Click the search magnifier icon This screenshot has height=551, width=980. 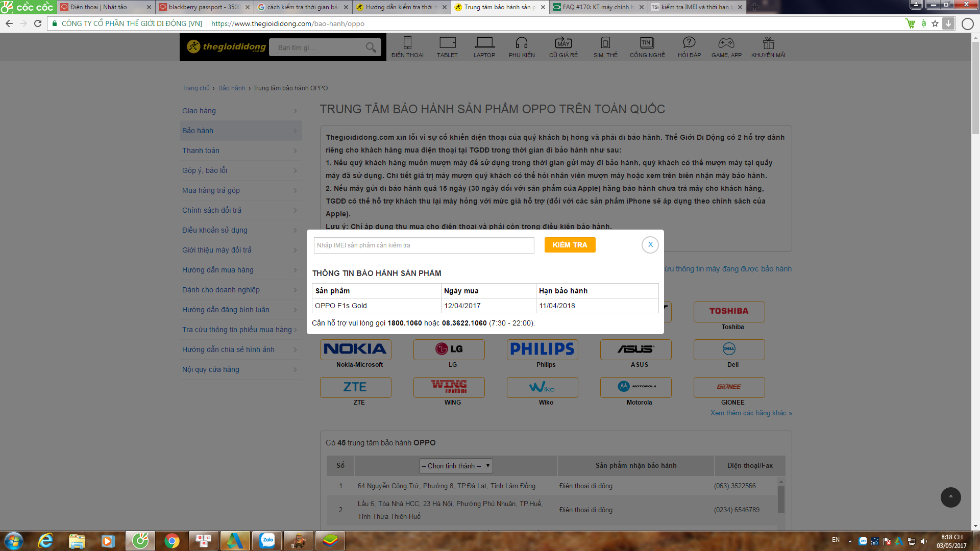click(371, 47)
